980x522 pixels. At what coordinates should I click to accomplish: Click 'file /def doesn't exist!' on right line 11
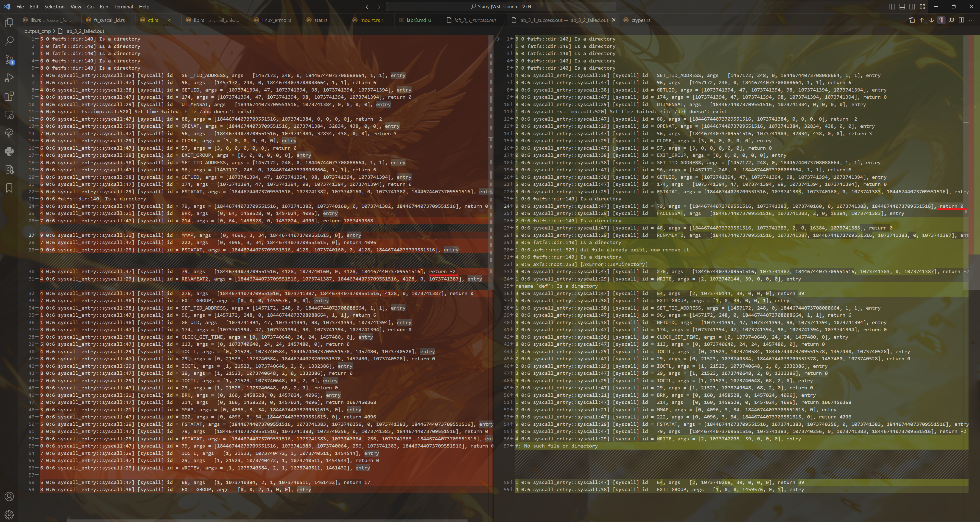click(695, 111)
